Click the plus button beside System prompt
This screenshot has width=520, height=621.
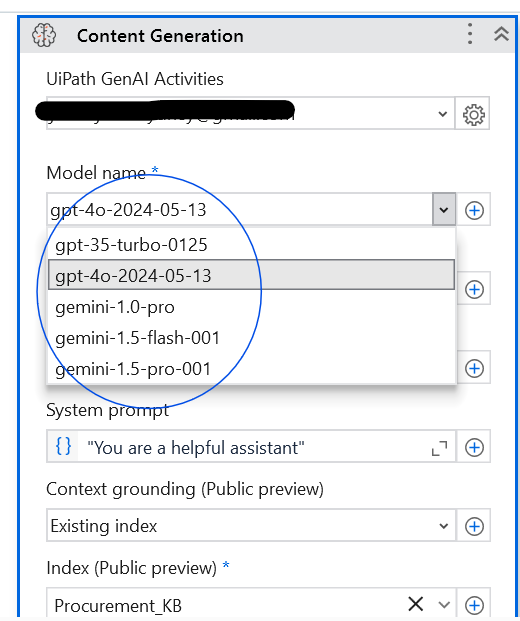click(x=474, y=448)
